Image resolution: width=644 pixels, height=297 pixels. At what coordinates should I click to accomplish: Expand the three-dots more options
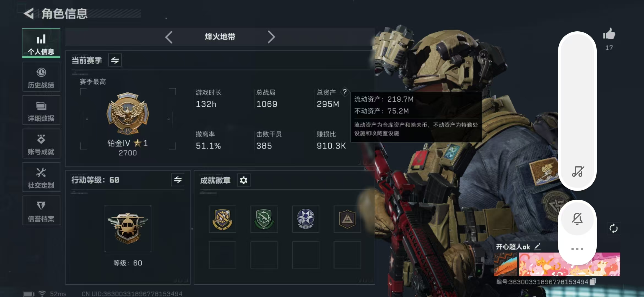(x=577, y=249)
